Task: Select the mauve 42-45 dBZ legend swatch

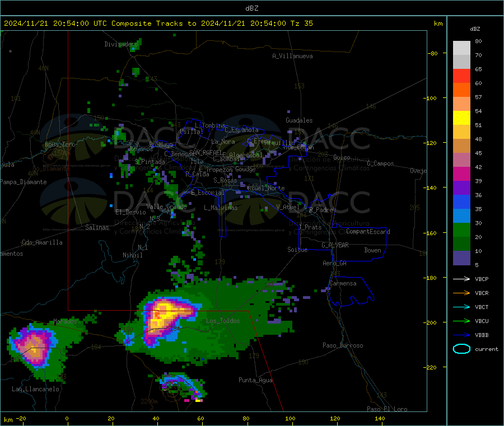Action: point(461,160)
